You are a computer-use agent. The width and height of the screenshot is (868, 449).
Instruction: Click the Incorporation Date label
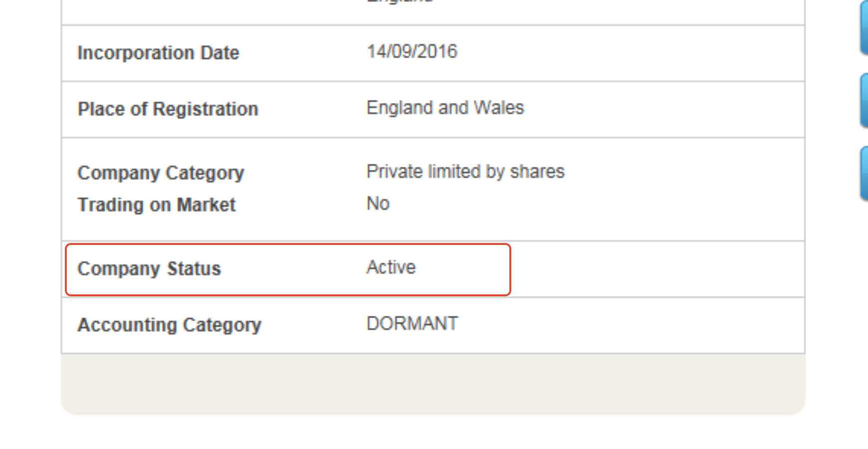point(158,53)
